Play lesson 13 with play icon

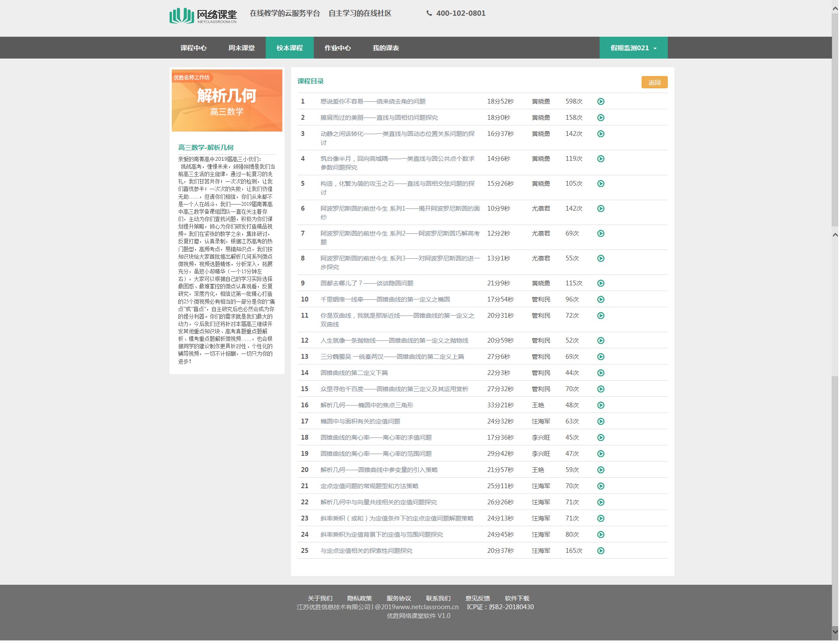(x=602, y=357)
